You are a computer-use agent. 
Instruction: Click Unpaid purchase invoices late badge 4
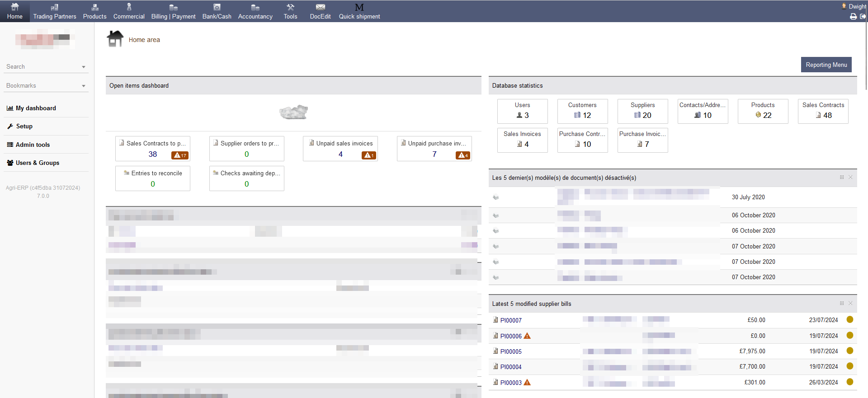tap(463, 155)
